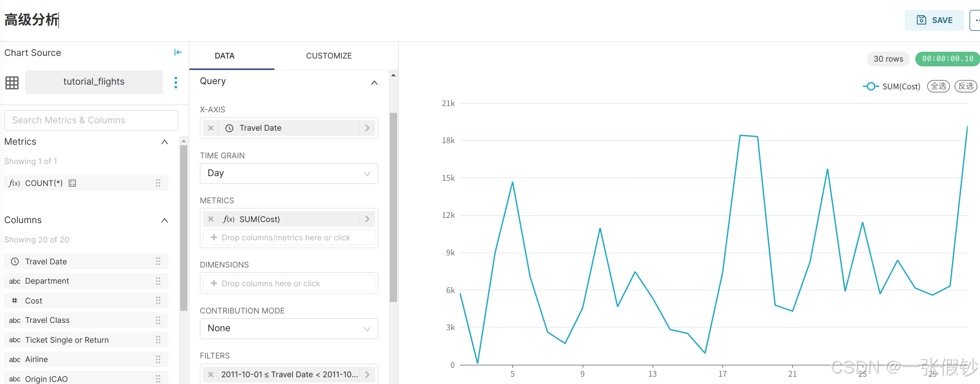Open the Time Grain Day dropdown
This screenshot has height=384, width=980.
point(289,173)
